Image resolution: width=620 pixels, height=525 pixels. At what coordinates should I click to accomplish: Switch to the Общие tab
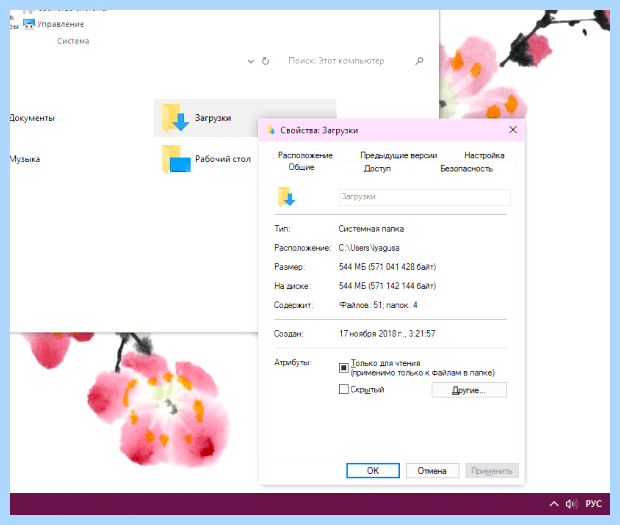tap(301, 167)
